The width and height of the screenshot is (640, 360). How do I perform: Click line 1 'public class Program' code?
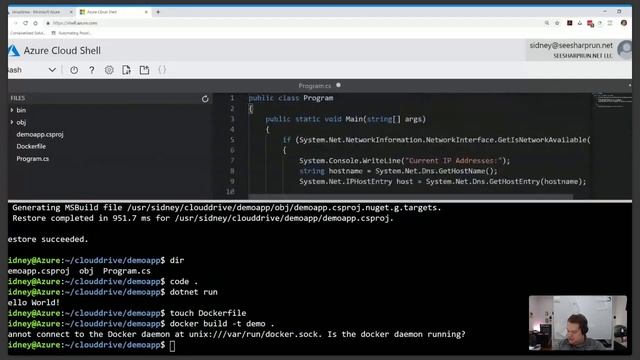pos(291,98)
